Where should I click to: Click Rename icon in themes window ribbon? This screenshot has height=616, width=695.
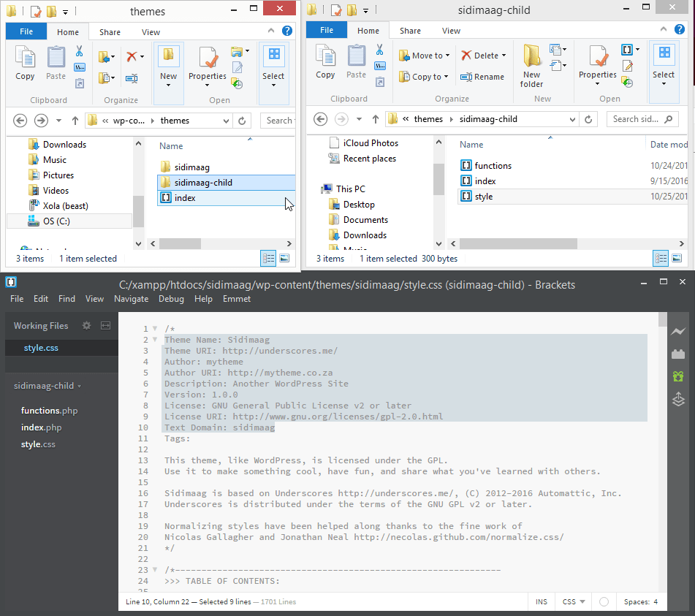click(x=132, y=79)
